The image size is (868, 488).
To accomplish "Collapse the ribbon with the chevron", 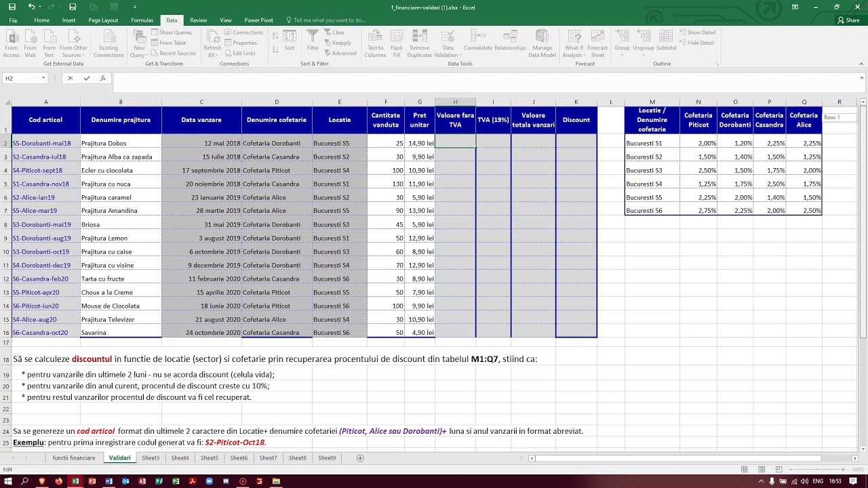I will [862, 64].
